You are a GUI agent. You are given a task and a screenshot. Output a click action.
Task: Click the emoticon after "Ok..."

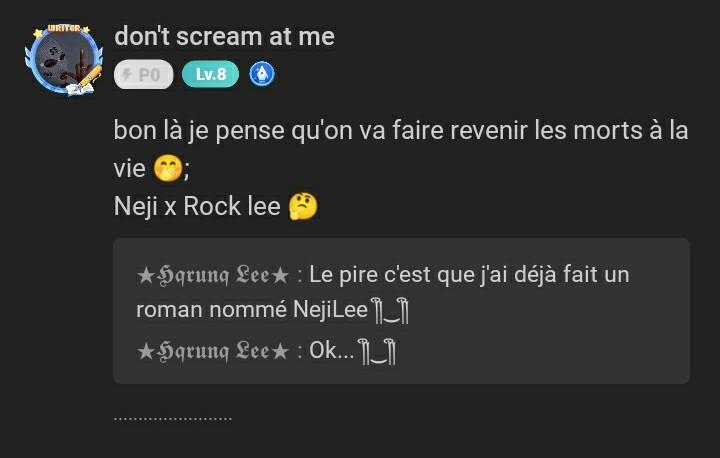coord(378,351)
